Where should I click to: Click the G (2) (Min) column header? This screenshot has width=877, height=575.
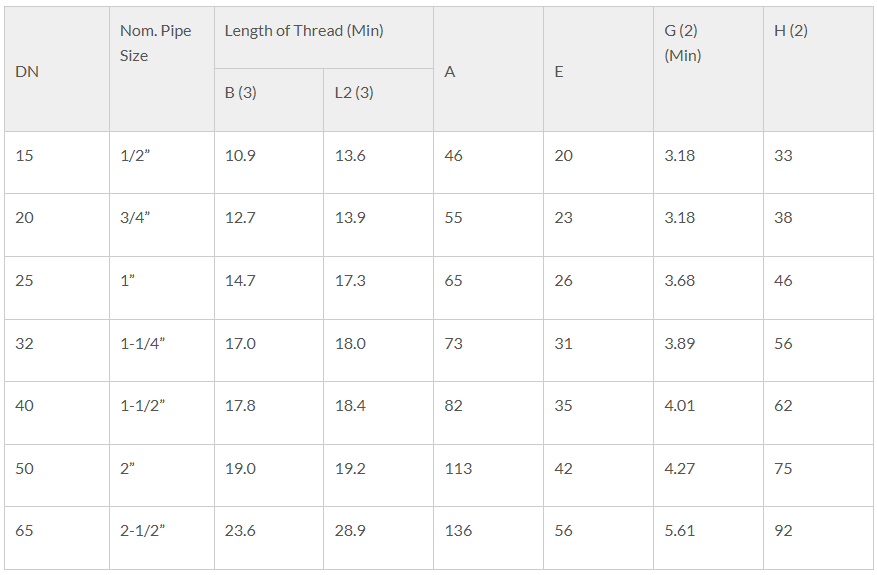(x=708, y=69)
